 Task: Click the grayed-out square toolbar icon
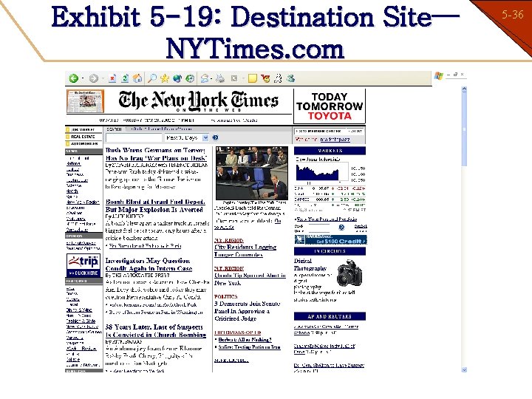(x=234, y=79)
